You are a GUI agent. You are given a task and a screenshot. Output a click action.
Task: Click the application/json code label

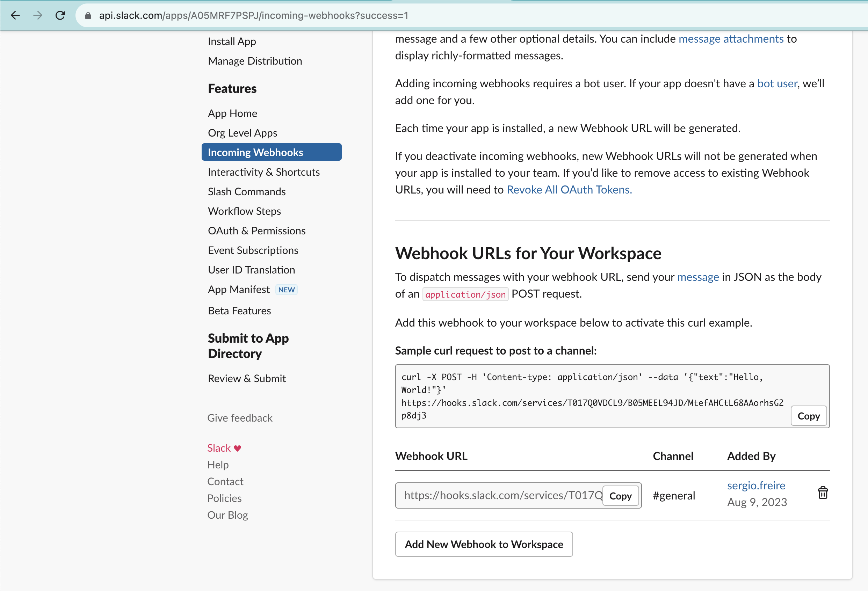click(465, 294)
